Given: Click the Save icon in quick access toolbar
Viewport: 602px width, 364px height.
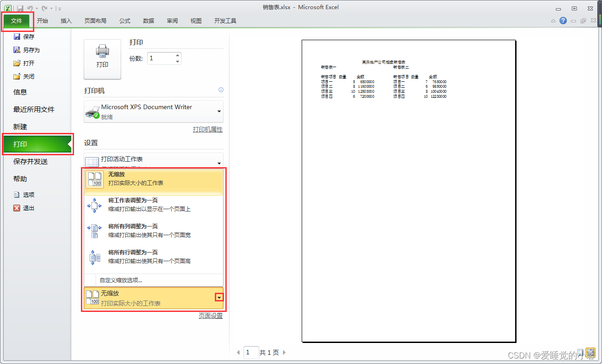Looking at the screenshot, I should click(20, 8).
